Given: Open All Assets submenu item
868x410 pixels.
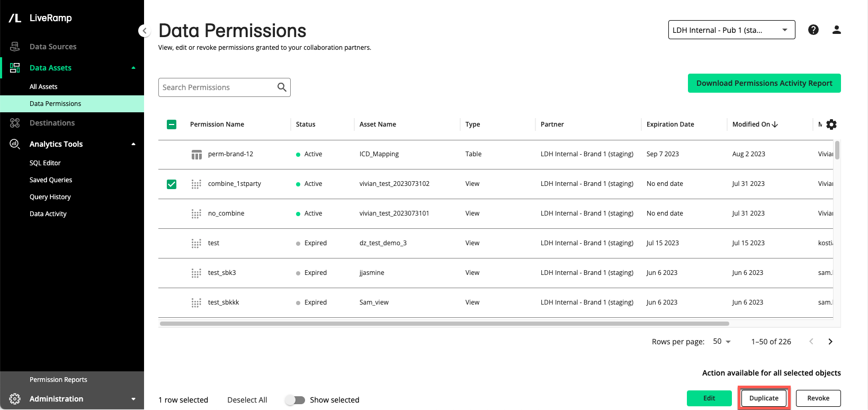Looking at the screenshot, I should [x=43, y=87].
